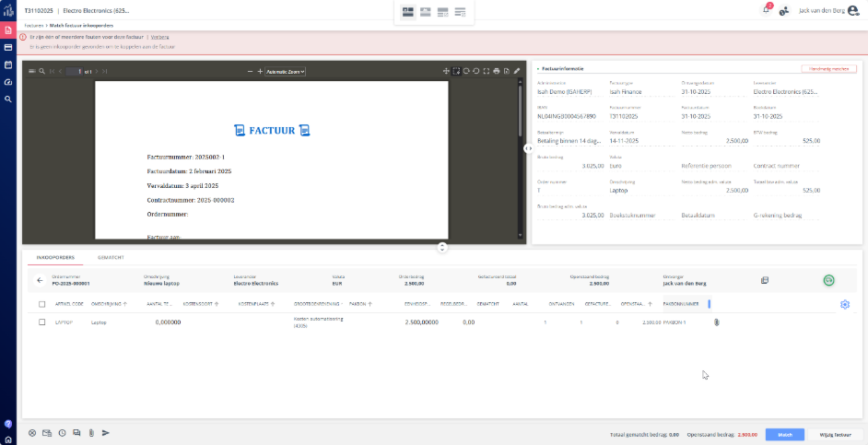Collapse the Factuurinformatie panel
The width and height of the screenshot is (868, 445).
[537, 68]
